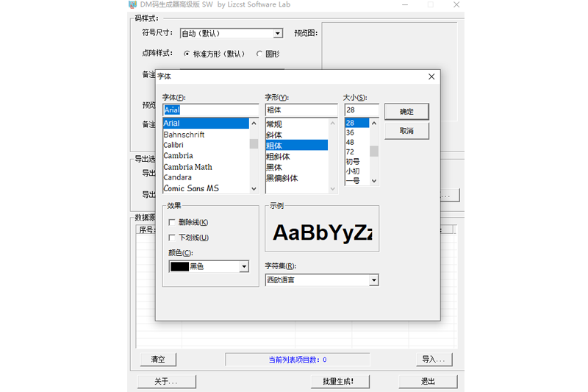
Task: Click the AaBbYyZz font sample preview
Action: click(322, 232)
